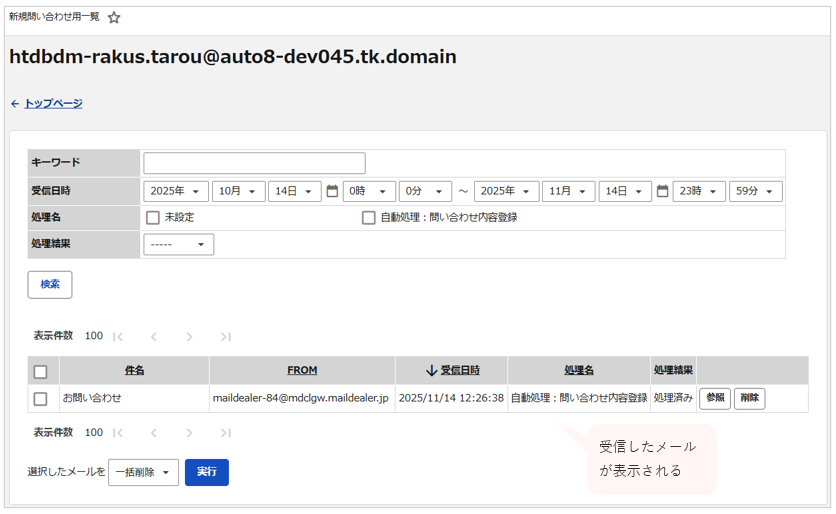Open the start day 14日 dropdown
The image size is (836, 514).
pos(294,191)
